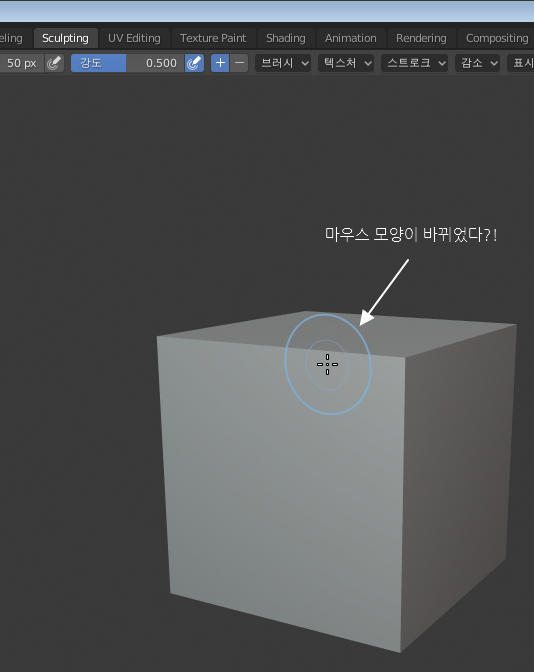
Task: Click the 강도 0.500 strength slider
Action: (128, 63)
